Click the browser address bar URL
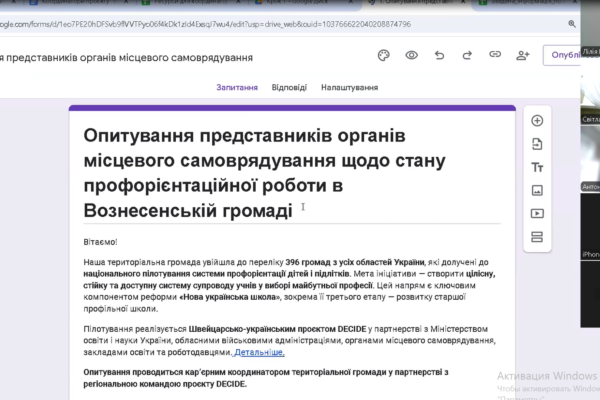Image resolution: width=600 pixels, height=400 pixels. pos(205,24)
